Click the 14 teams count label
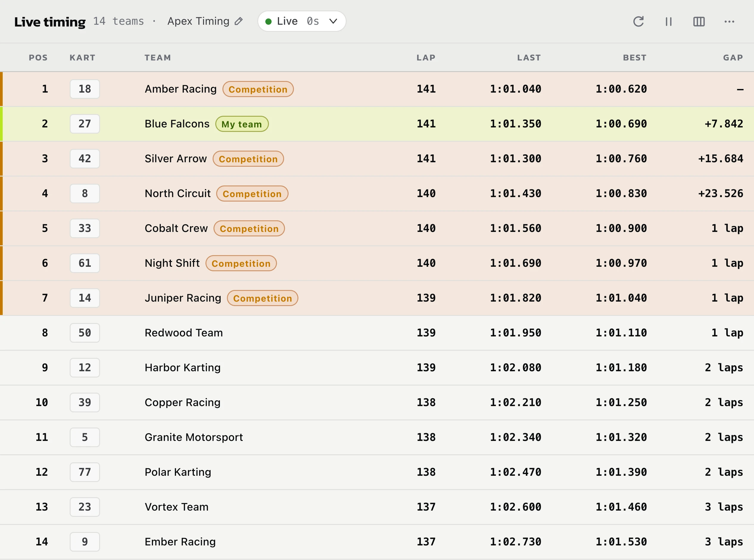754x560 pixels. tap(118, 21)
